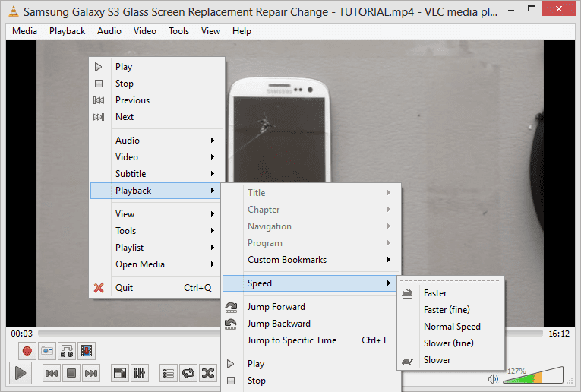Click the Jump Forward arrow icon

231,307
